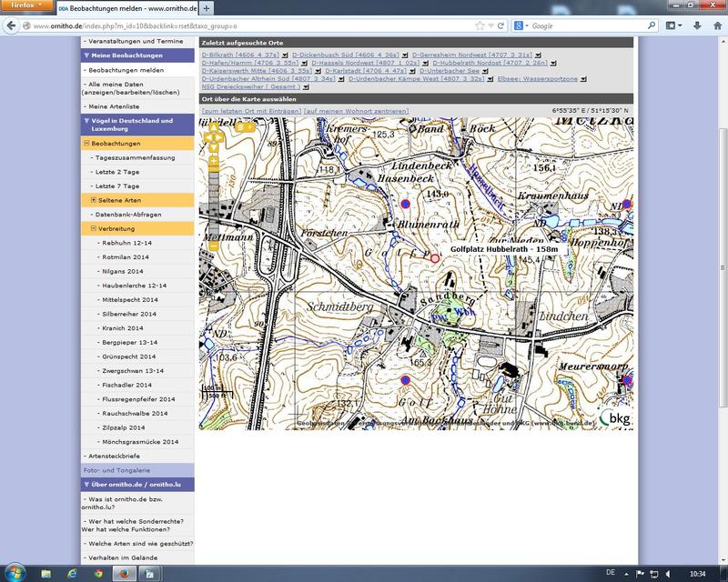
Task: Open the map layer switcher button
Action: tap(245, 127)
